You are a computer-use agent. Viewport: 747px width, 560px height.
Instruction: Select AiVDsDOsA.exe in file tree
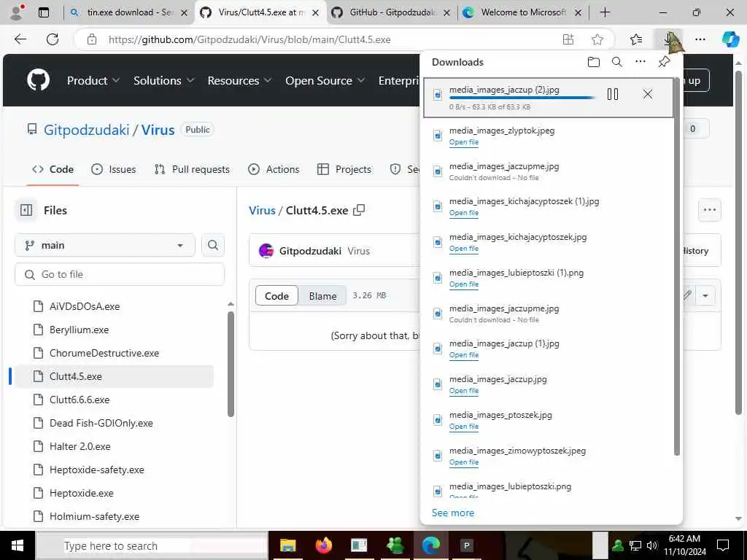[85, 306]
